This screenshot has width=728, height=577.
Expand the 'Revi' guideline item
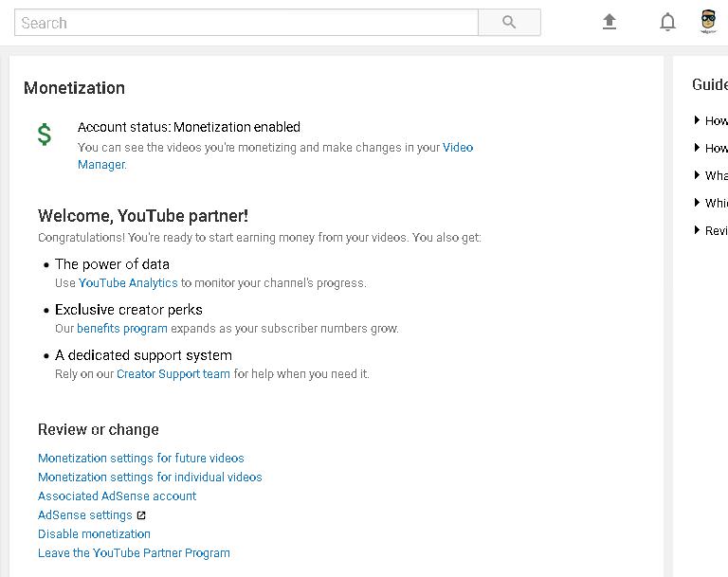pyautogui.click(x=710, y=230)
